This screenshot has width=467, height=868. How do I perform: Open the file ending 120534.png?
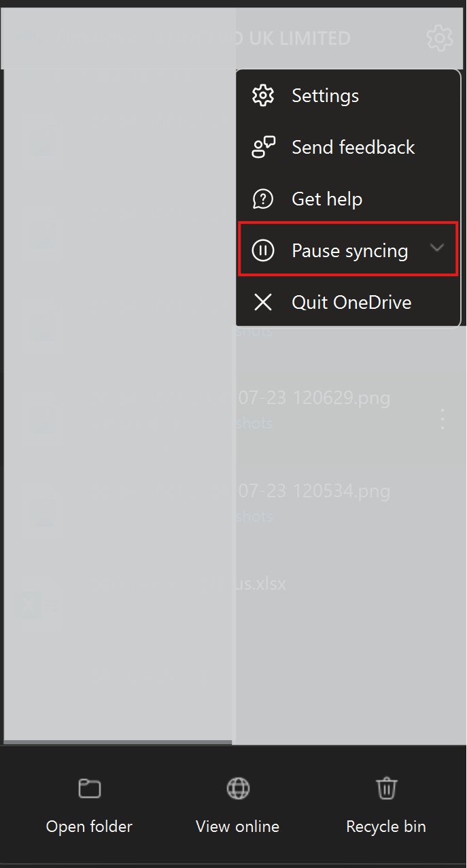pos(313,491)
